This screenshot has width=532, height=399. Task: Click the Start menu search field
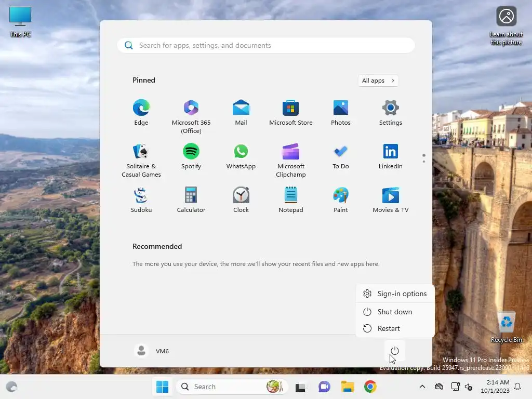(x=266, y=45)
